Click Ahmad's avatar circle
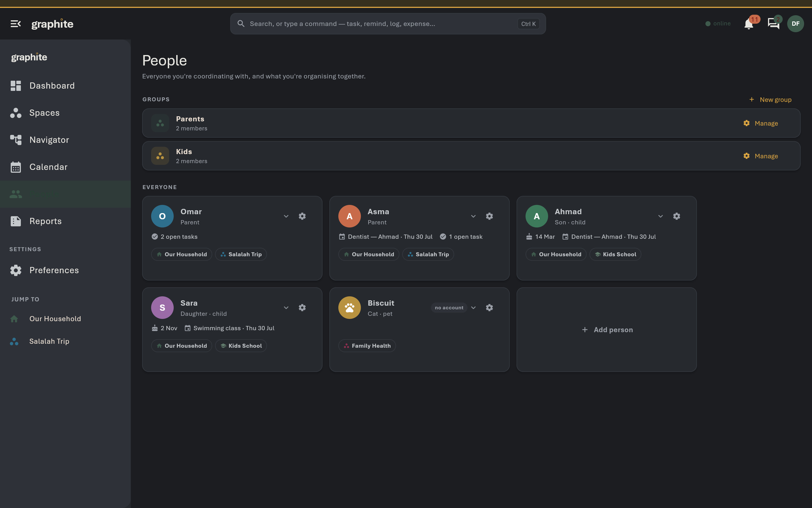Image resolution: width=812 pixels, height=508 pixels. point(537,216)
